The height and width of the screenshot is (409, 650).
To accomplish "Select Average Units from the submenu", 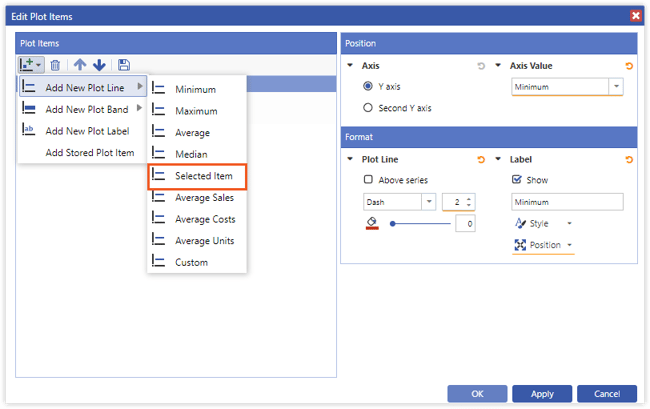I will (197, 241).
